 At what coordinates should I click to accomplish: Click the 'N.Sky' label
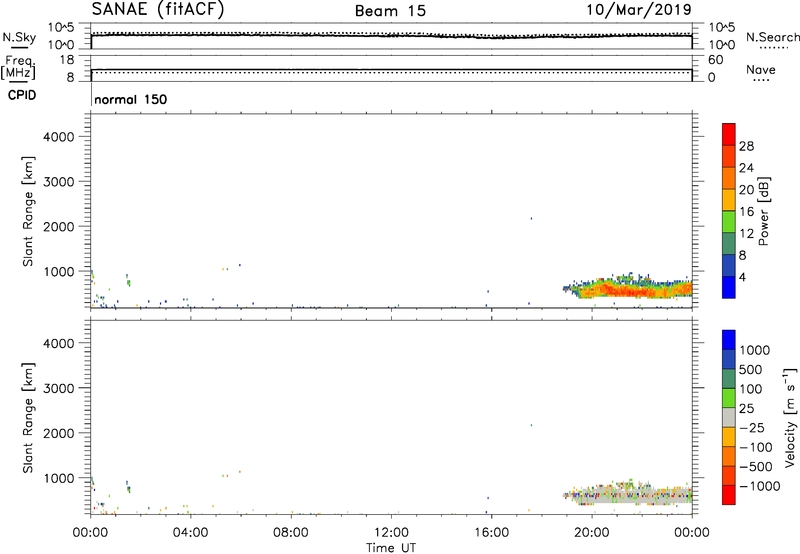coord(19,37)
